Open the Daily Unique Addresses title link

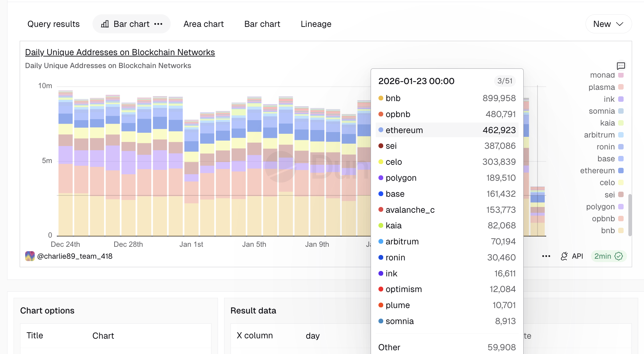pos(120,52)
